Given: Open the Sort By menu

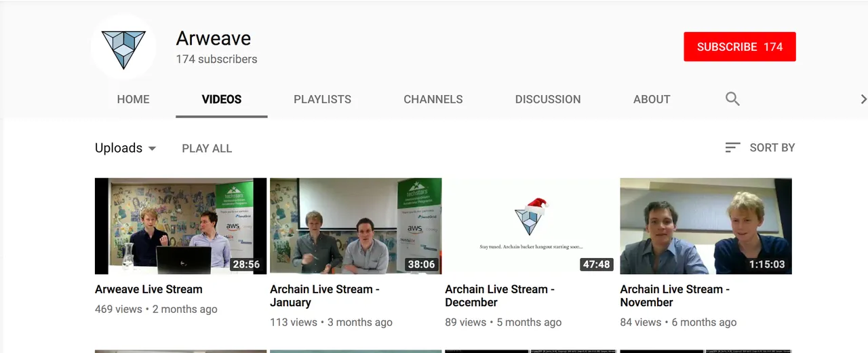Looking at the screenshot, I should [x=759, y=147].
